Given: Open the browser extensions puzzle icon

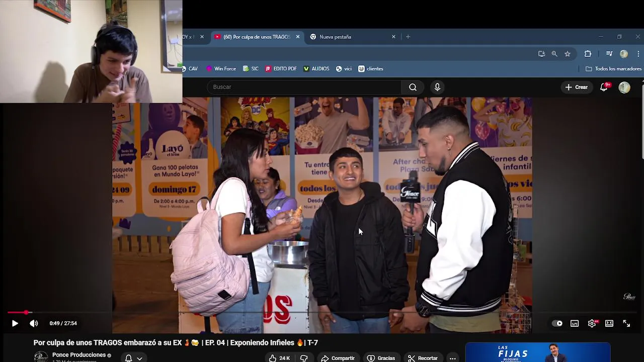Looking at the screenshot, I should pos(588,54).
